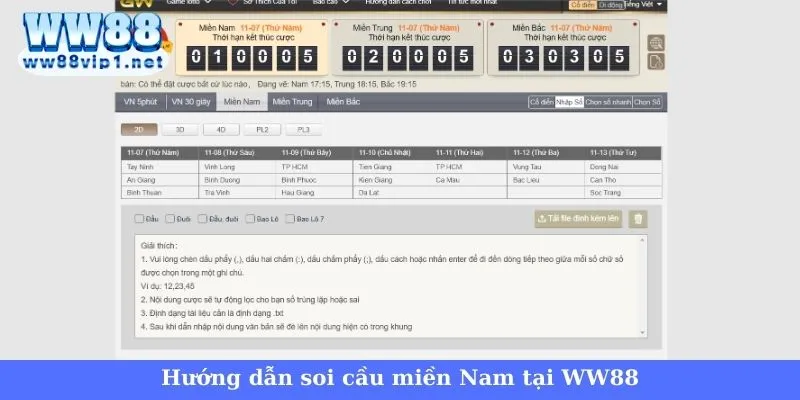800x400 pixels.
Task: Select the PL3 bet type button
Action: click(304, 130)
